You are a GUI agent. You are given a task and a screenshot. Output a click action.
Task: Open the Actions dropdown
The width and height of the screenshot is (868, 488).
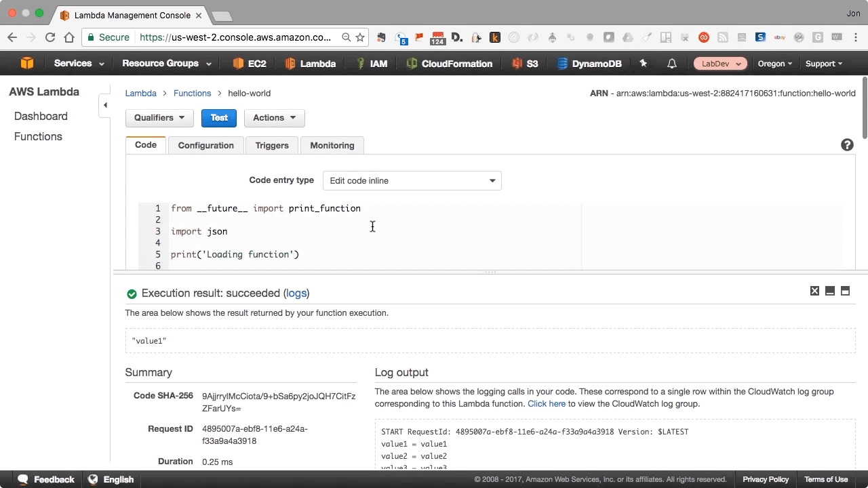274,117
